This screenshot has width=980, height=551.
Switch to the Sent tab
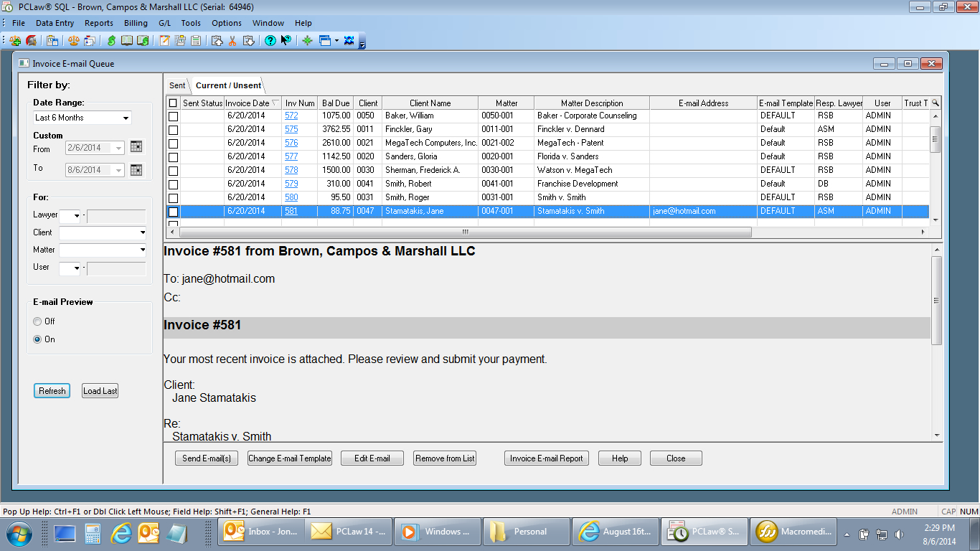pos(177,85)
